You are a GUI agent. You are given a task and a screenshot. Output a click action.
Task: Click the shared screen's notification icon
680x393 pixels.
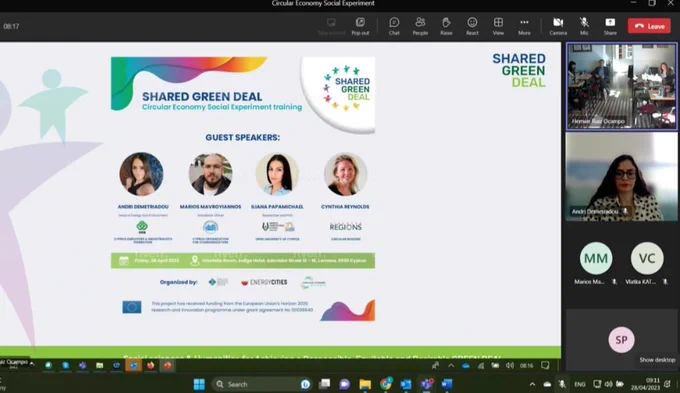pos(545,366)
